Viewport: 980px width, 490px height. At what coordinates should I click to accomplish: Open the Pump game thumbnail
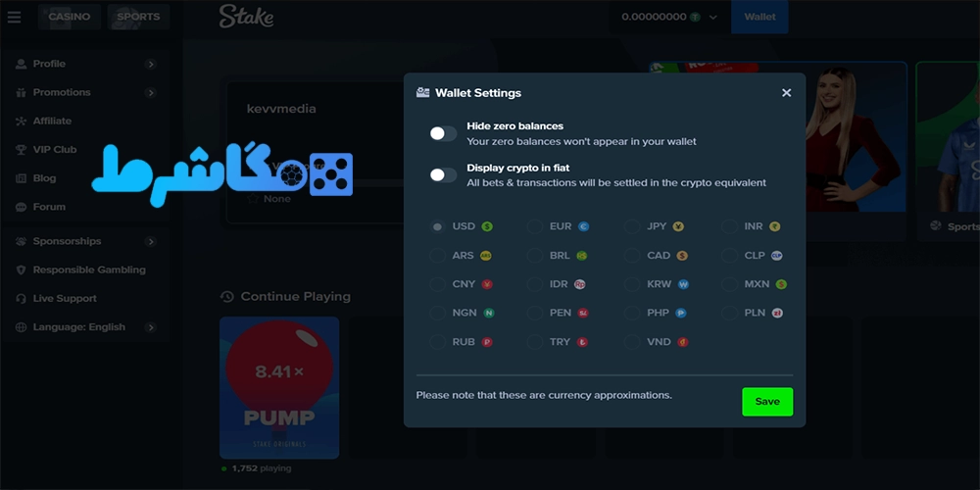point(279,388)
